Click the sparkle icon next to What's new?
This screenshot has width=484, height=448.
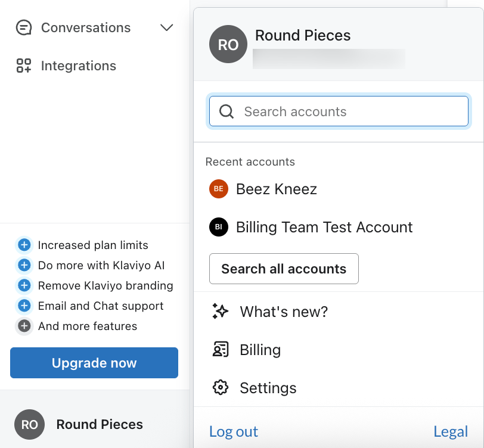221,311
